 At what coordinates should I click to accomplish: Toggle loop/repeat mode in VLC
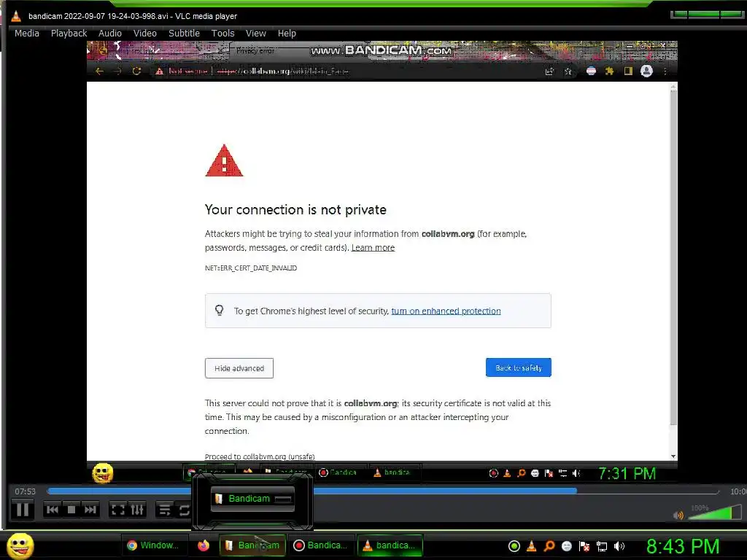click(x=184, y=510)
